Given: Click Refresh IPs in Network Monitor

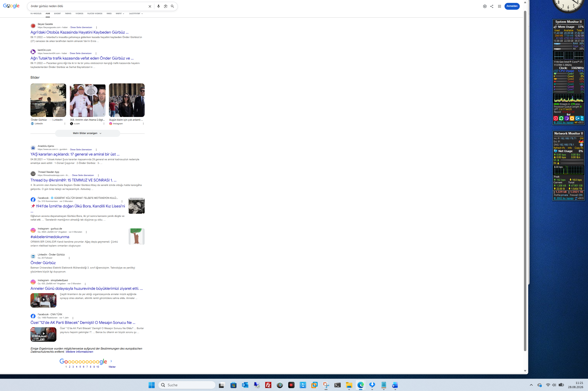Looking at the screenshot, I should (559, 148).
